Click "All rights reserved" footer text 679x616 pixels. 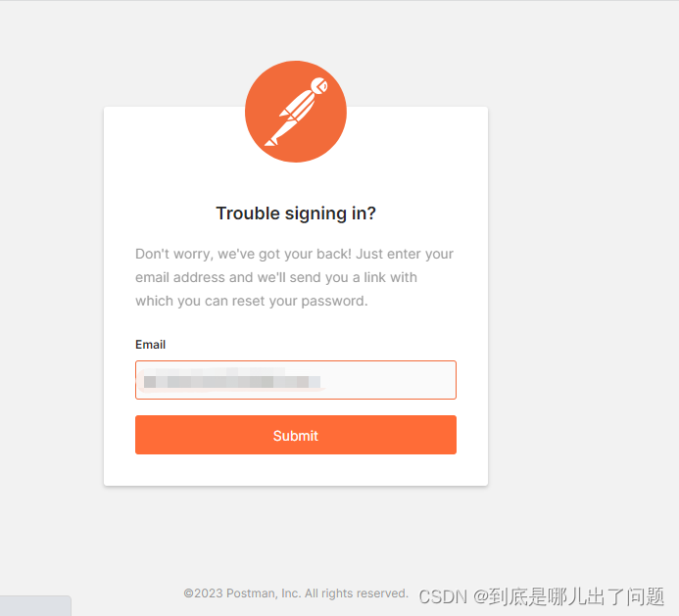coord(357,593)
